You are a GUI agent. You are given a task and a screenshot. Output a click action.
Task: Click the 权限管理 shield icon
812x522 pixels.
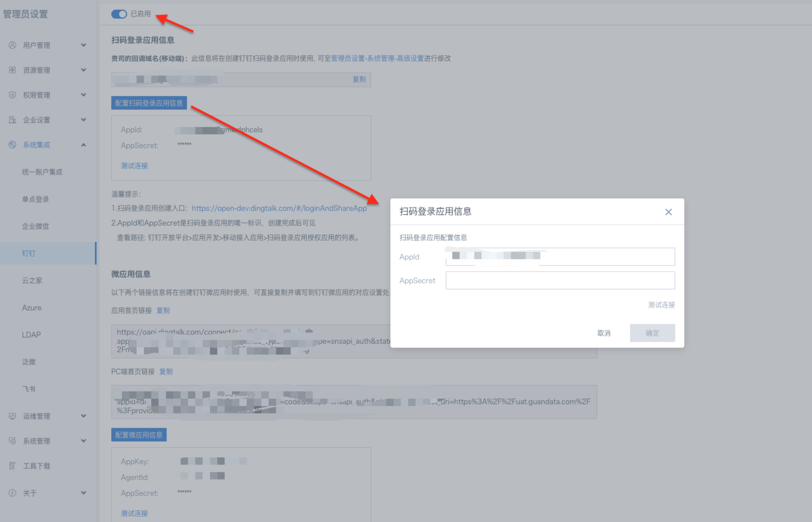tap(12, 95)
